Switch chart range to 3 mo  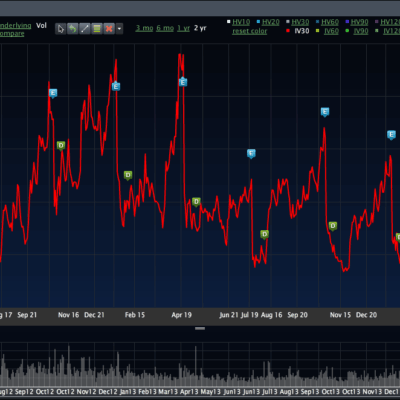tap(144, 28)
